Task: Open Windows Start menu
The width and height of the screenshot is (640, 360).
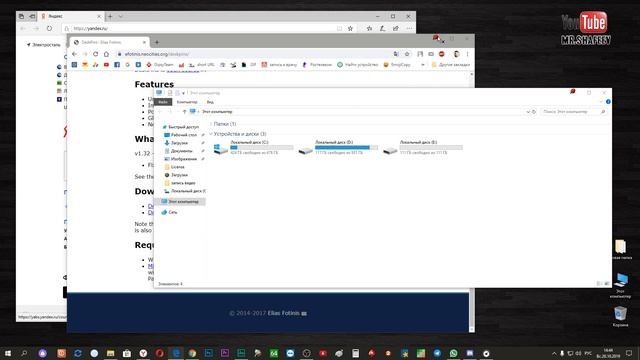Action: click(8, 353)
